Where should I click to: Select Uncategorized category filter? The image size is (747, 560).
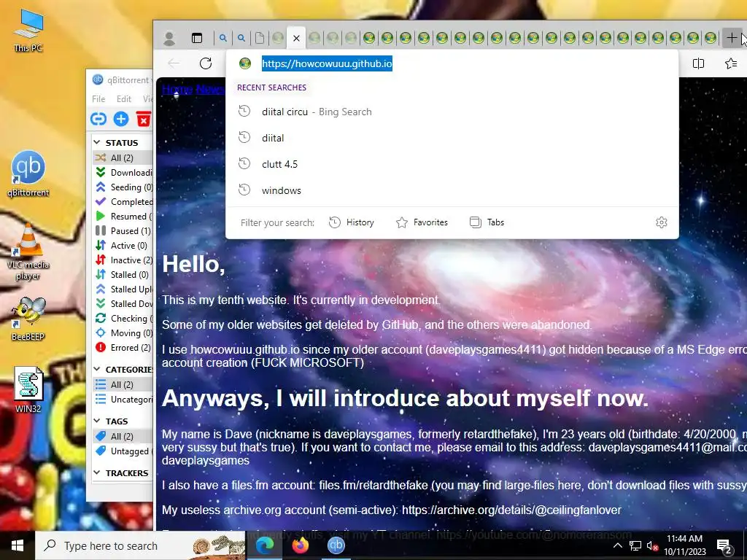[123, 399]
